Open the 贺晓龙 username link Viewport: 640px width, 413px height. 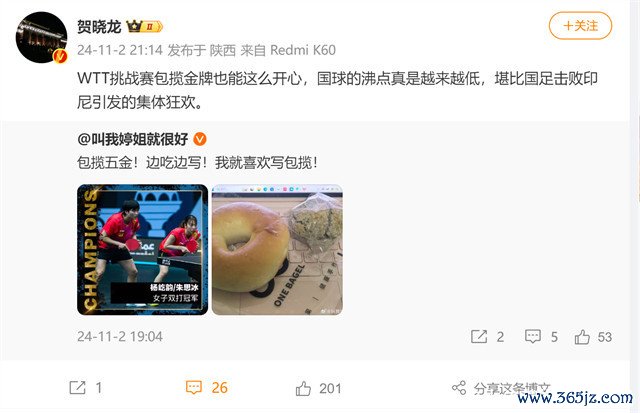(99, 27)
